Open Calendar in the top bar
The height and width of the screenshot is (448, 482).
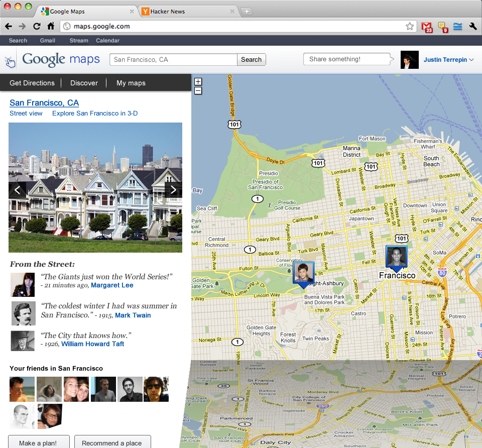(x=107, y=41)
